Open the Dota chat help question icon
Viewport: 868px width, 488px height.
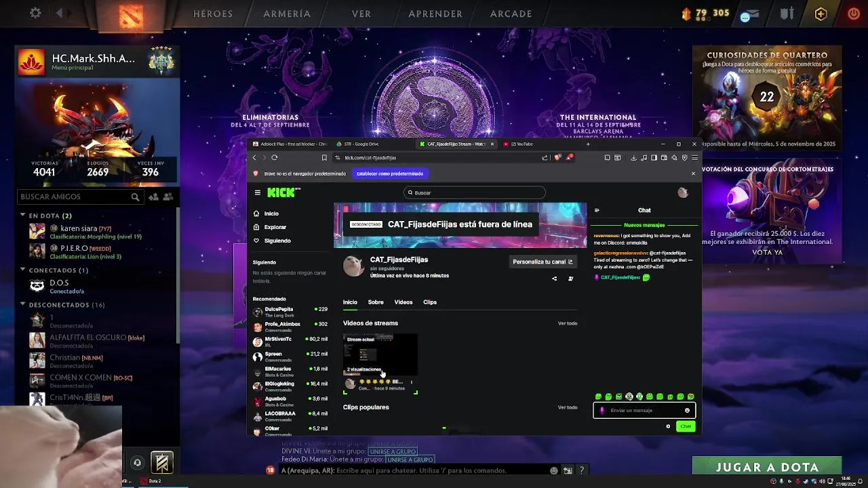point(581,470)
